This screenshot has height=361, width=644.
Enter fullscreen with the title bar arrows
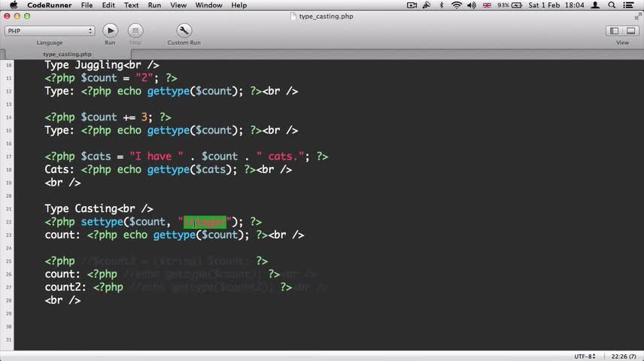point(638,17)
